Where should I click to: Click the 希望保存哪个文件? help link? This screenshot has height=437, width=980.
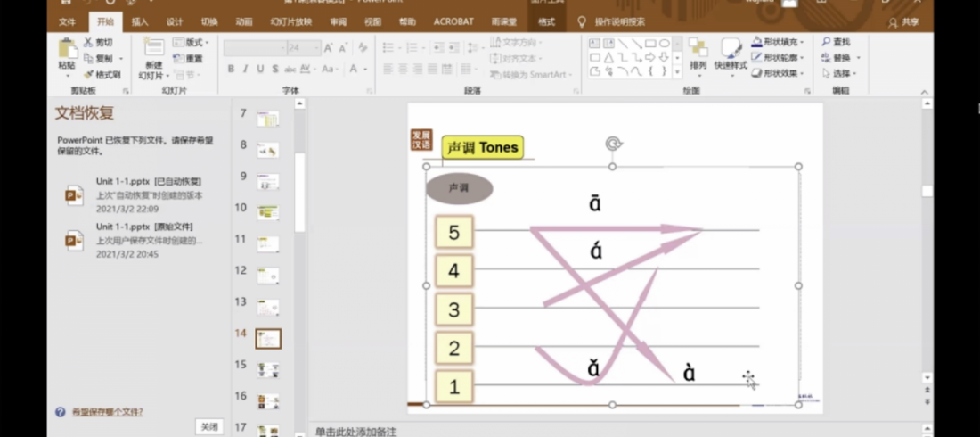pos(107,412)
